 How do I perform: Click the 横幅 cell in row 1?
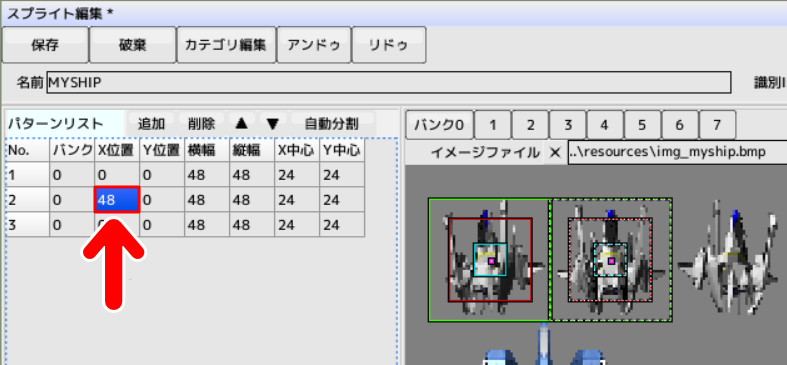pos(207,175)
